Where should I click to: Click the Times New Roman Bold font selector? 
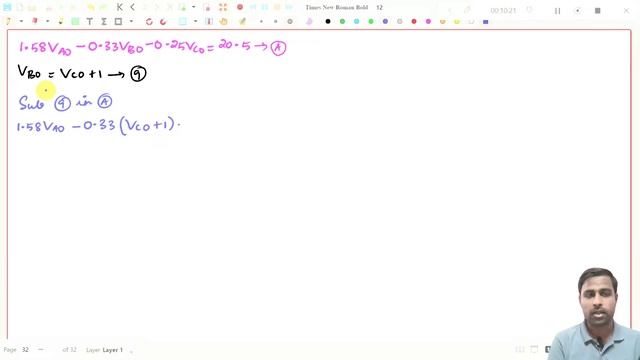337,7
